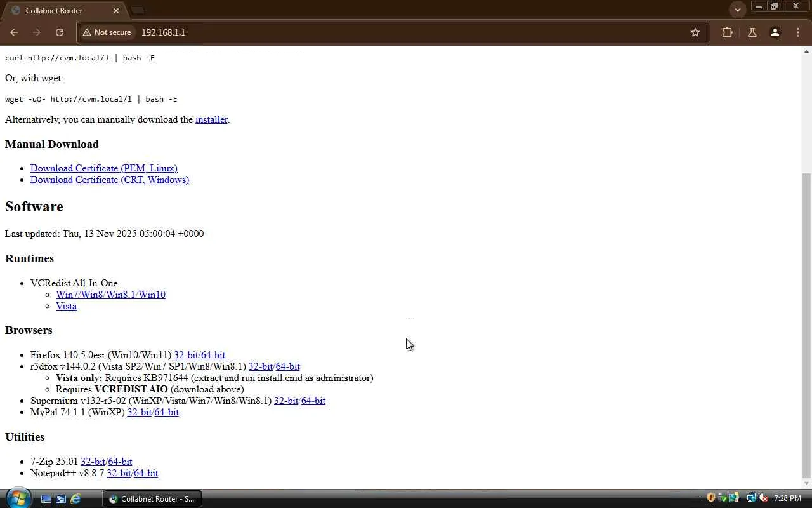Click the Not secure site info chip
This screenshot has height=508, width=812.
tap(107, 32)
